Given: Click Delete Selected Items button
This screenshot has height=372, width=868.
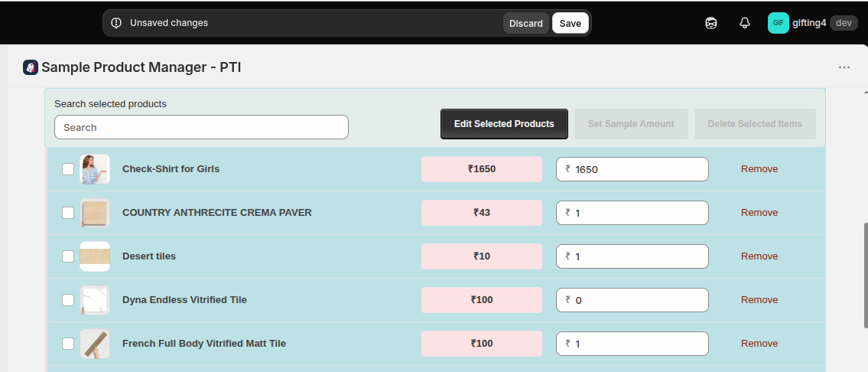Looking at the screenshot, I should pyautogui.click(x=755, y=124).
